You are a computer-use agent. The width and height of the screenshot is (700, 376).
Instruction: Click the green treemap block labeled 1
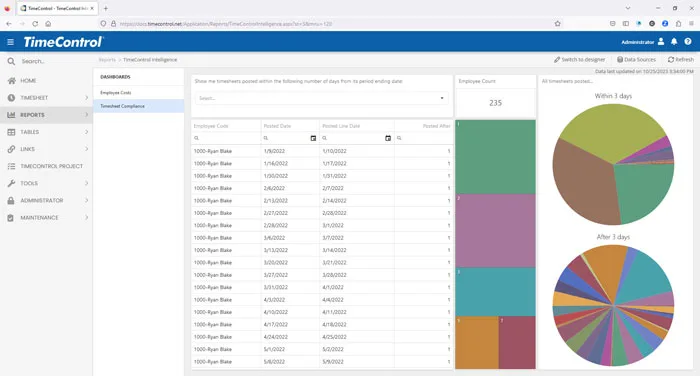[x=496, y=157]
